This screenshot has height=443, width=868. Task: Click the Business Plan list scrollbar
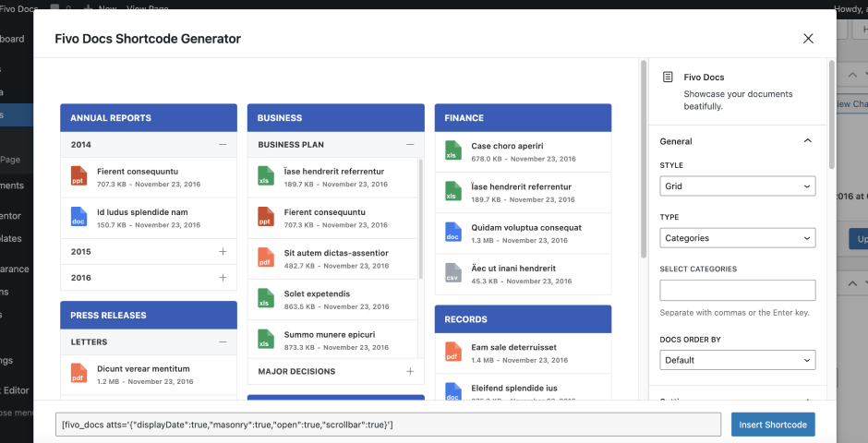tap(421, 219)
